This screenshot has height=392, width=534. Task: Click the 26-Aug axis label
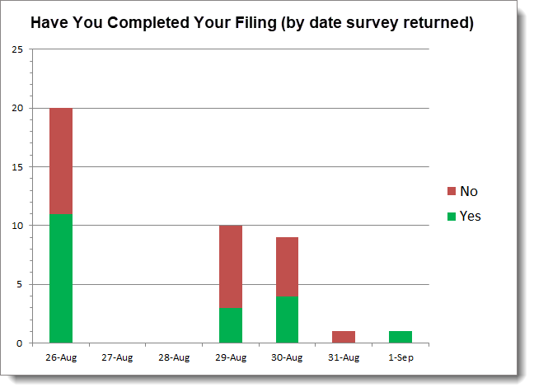pyautogui.click(x=61, y=357)
